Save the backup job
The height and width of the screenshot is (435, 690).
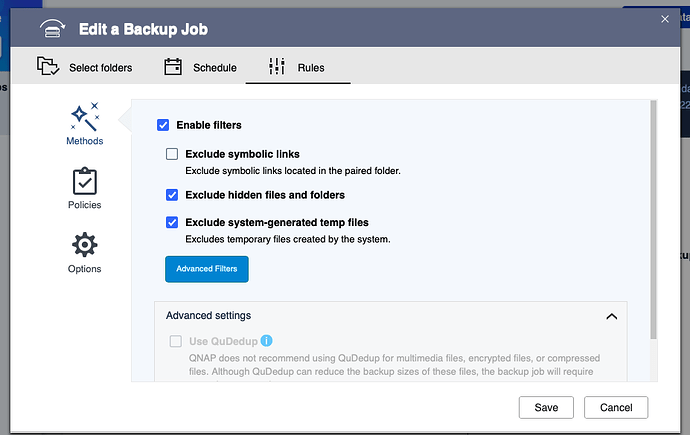coord(546,407)
